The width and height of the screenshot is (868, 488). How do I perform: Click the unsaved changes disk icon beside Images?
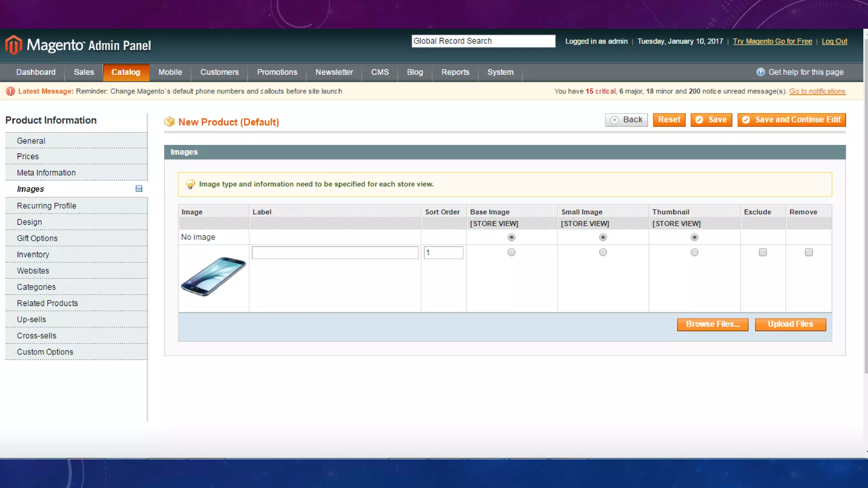point(139,189)
